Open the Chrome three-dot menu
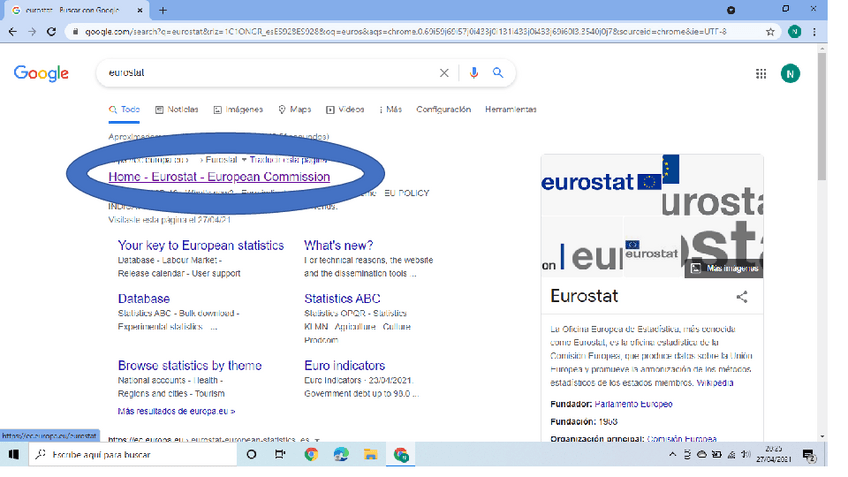Viewport: 848px width, 477px height. pyautogui.click(x=814, y=32)
